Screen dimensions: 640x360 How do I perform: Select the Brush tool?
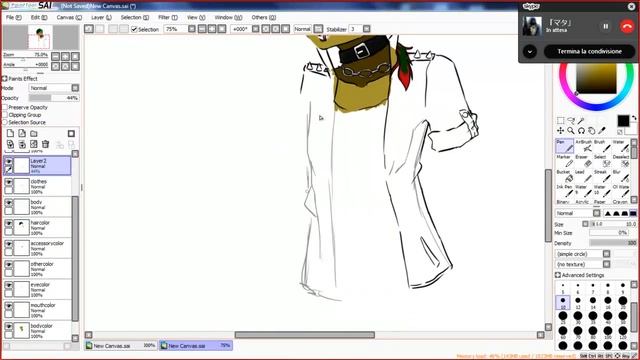602,146
